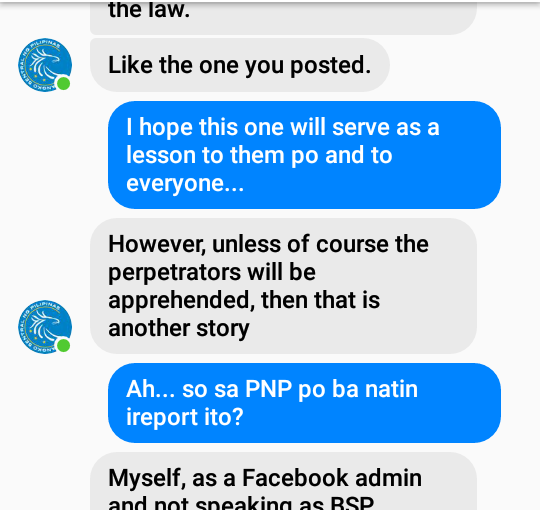Click the text 'another story' in the gray bubble
This screenshot has width=540, height=510.
179,328
